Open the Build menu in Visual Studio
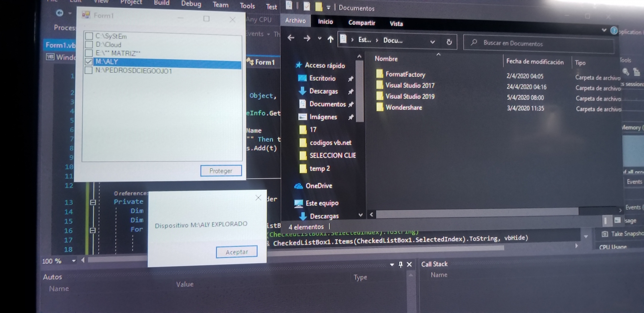644x313 pixels. pyautogui.click(x=161, y=3)
